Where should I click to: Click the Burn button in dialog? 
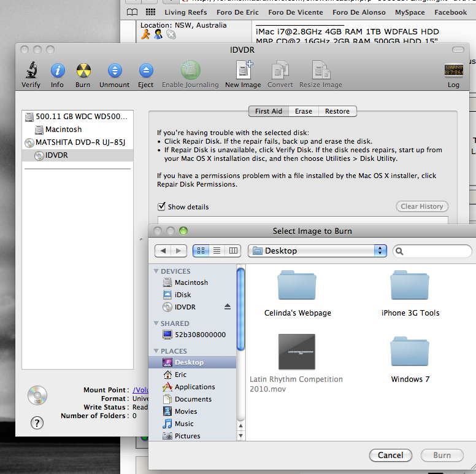point(442,455)
